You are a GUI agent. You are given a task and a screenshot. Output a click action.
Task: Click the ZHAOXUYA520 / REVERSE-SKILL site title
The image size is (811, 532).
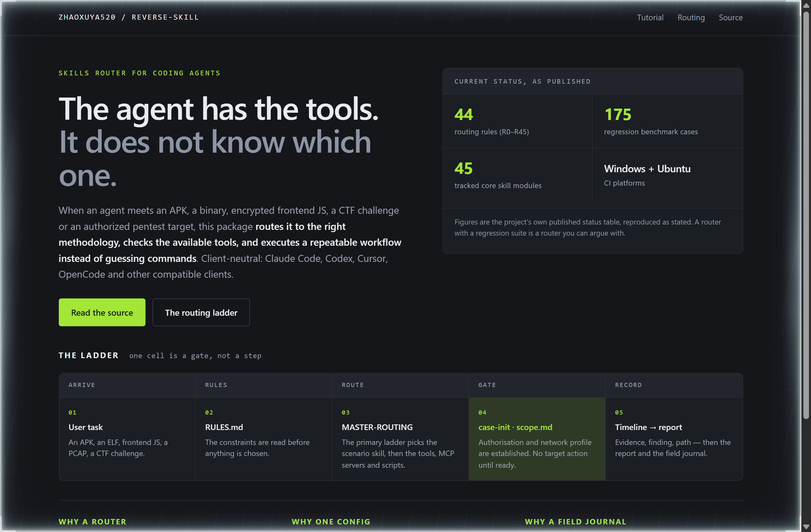(x=129, y=17)
